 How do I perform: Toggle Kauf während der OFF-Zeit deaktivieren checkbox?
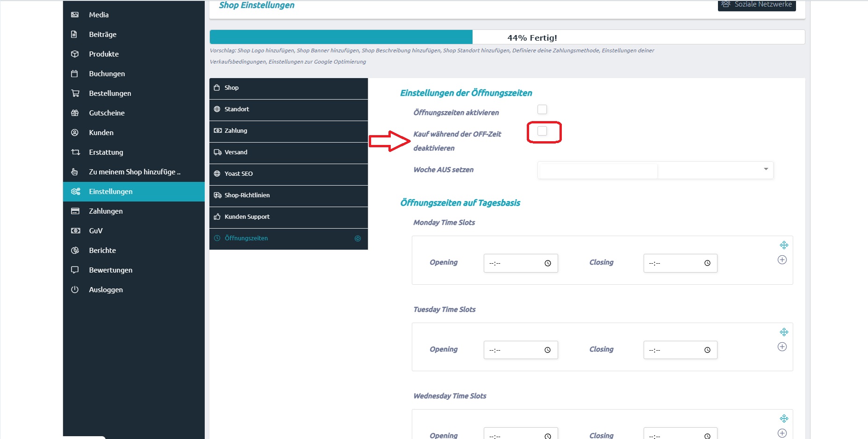pos(542,131)
